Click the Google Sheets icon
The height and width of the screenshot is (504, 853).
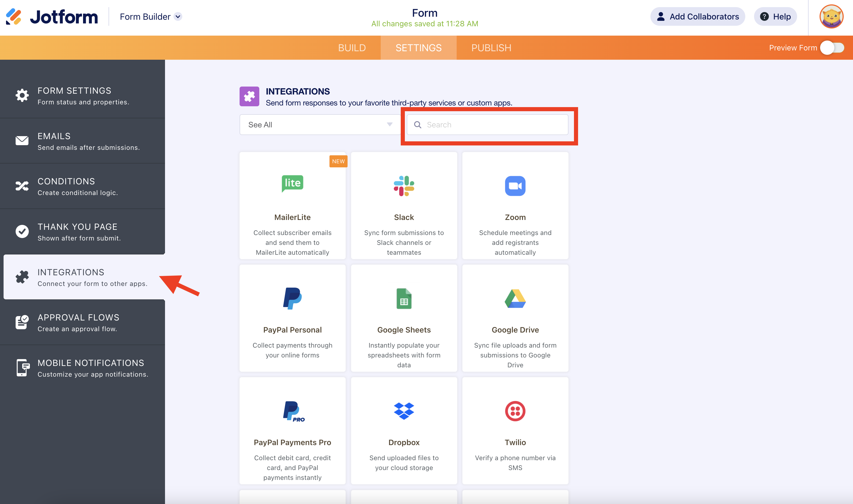click(404, 299)
